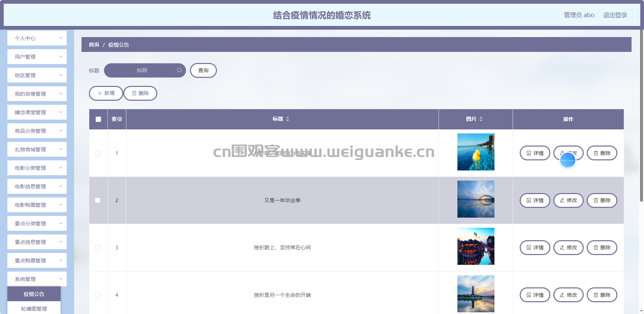Click the 查询 search button
This screenshot has width=644, height=314.
203,70
